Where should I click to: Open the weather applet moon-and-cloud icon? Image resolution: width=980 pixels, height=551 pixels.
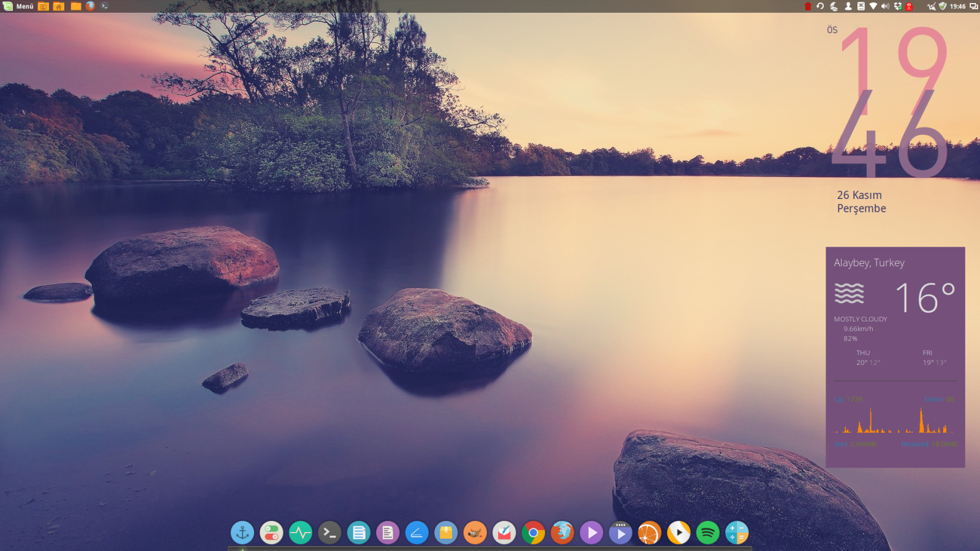tap(834, 6)
